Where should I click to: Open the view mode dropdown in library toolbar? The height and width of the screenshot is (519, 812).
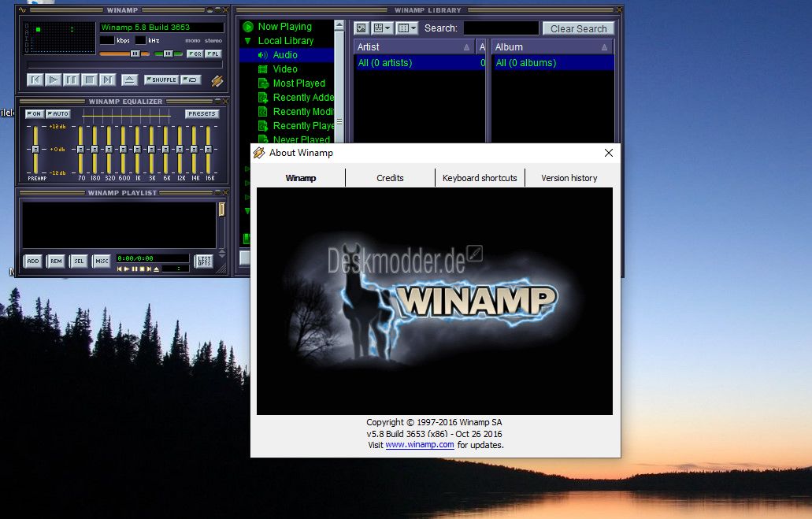(382, 28)
